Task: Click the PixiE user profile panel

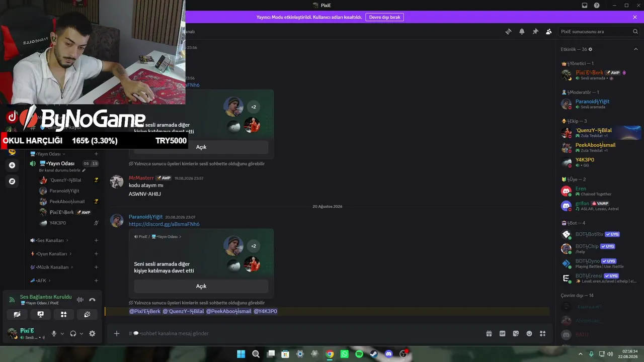Action: click(x=26, y=333)
